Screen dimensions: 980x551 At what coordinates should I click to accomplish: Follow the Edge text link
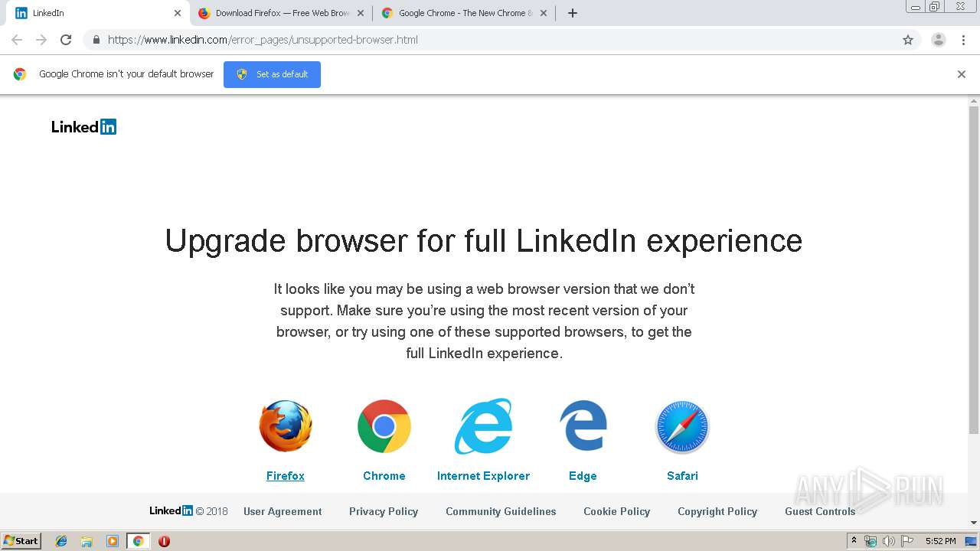coord(583,476)
